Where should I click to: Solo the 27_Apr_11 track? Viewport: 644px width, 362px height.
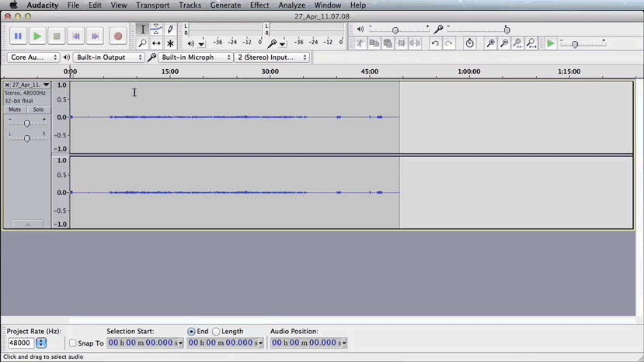[38, 110]
